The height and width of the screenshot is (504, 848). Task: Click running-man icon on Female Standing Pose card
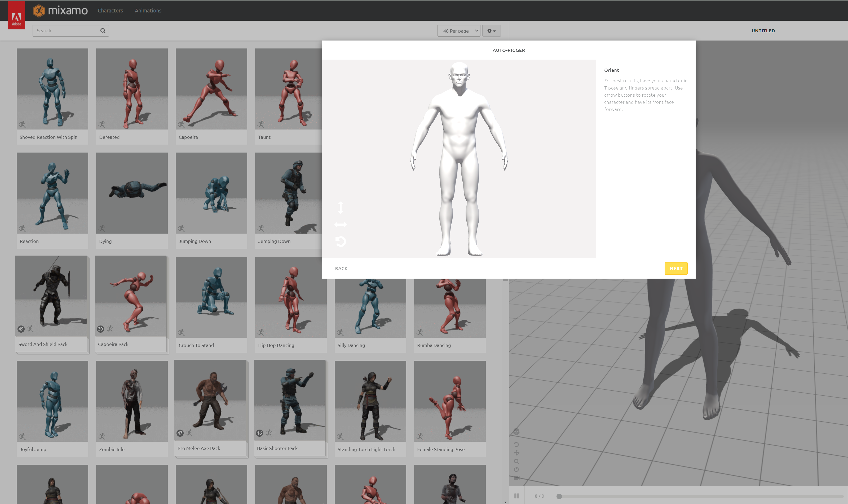(420, 436)
